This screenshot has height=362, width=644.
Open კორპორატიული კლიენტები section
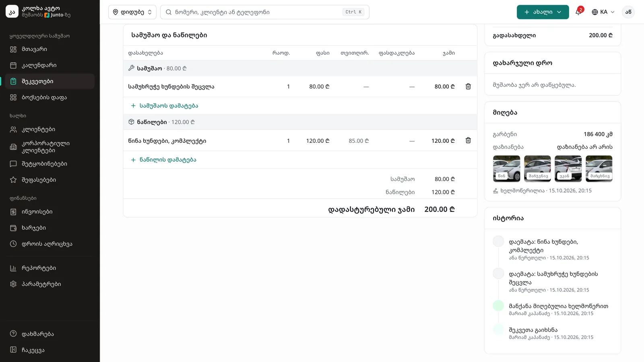pyautogui.click(x=50, y=147)
